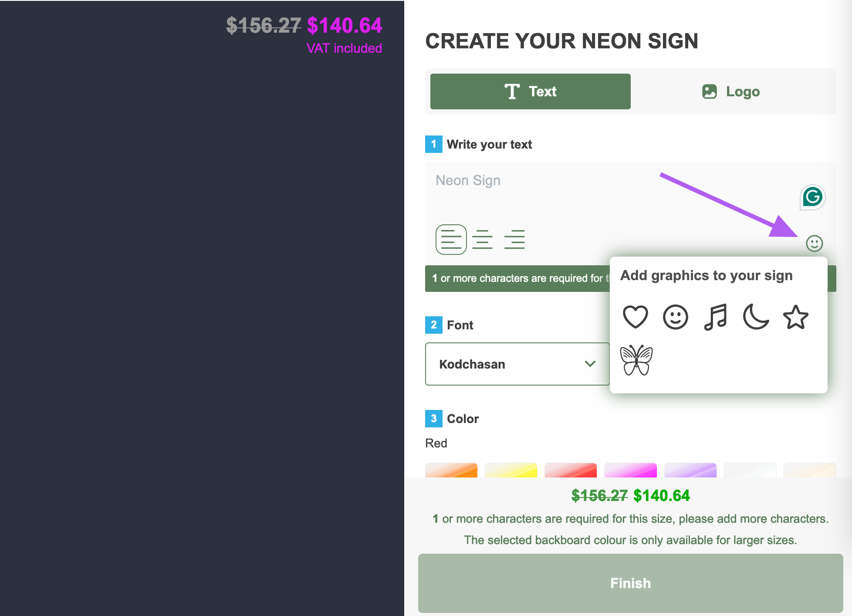Add the heart graphic to sign

(x=636, y=317)
